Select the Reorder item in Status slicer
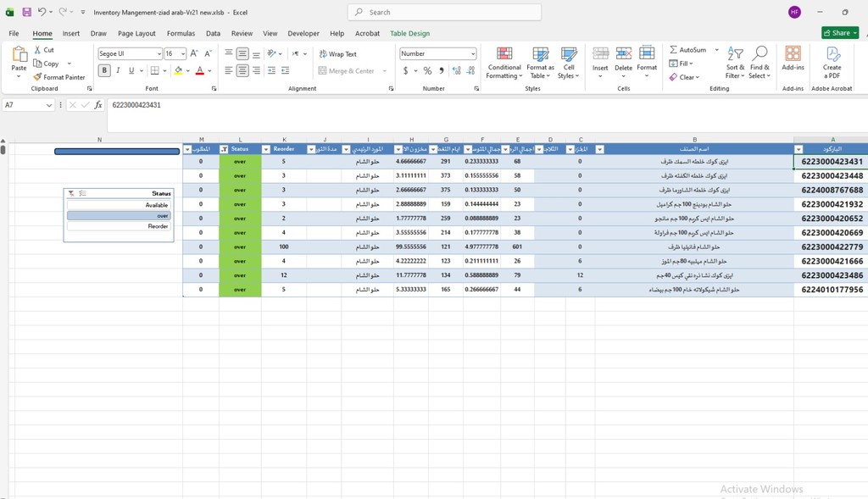 click(x=119, y=226)
